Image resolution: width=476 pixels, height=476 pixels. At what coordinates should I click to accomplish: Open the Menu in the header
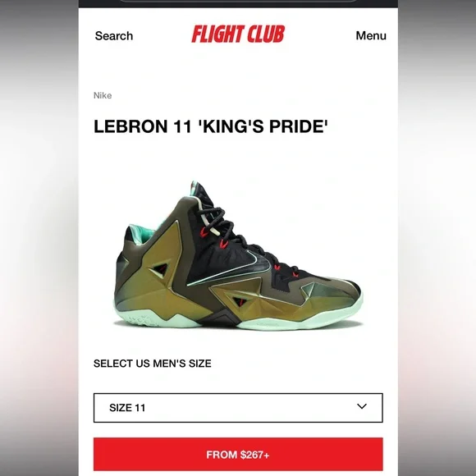point(371,35)
